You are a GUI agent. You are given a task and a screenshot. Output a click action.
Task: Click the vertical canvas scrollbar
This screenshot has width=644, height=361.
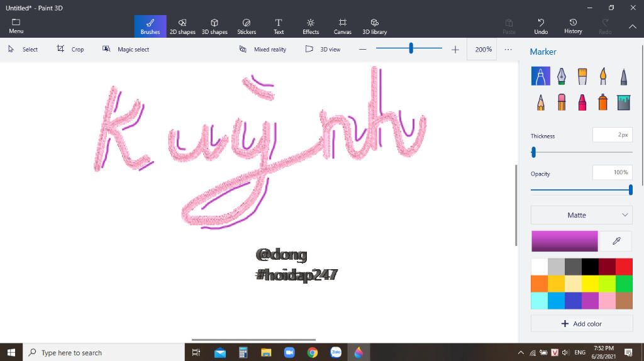(516, 205)
